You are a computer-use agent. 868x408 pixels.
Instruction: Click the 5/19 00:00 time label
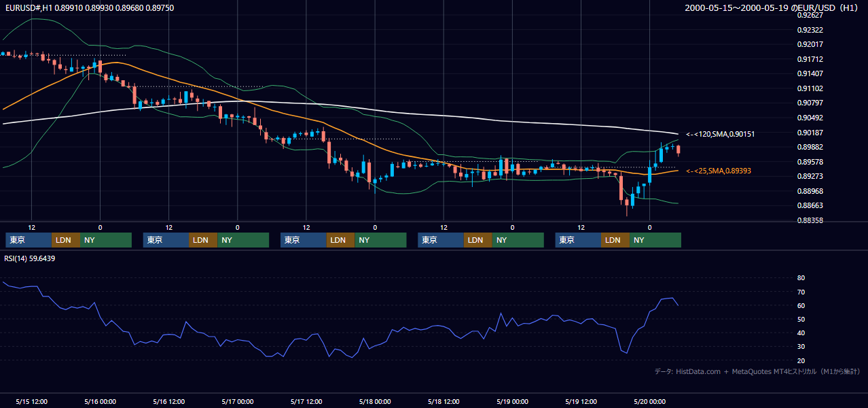pyautogui.click(x=512, y=401)
